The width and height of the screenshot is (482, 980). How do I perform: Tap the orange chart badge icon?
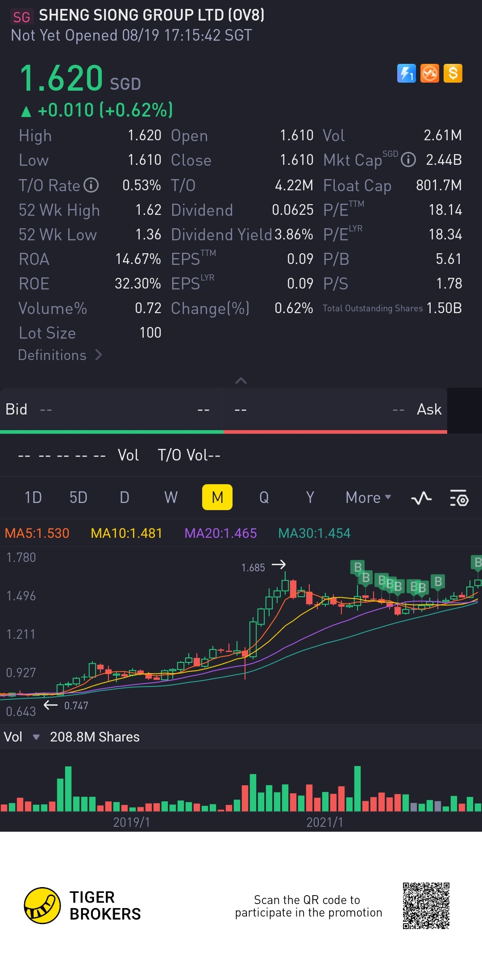pyautogui.click(x=430, y=74)
